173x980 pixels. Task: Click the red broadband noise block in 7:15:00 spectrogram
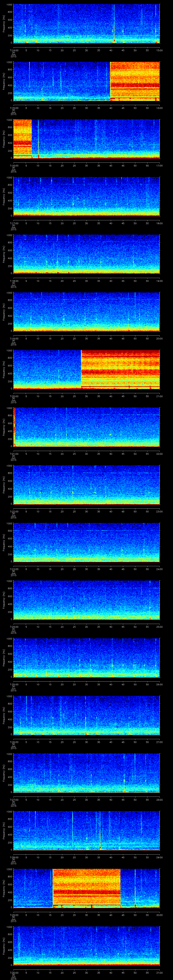[135, 81]
